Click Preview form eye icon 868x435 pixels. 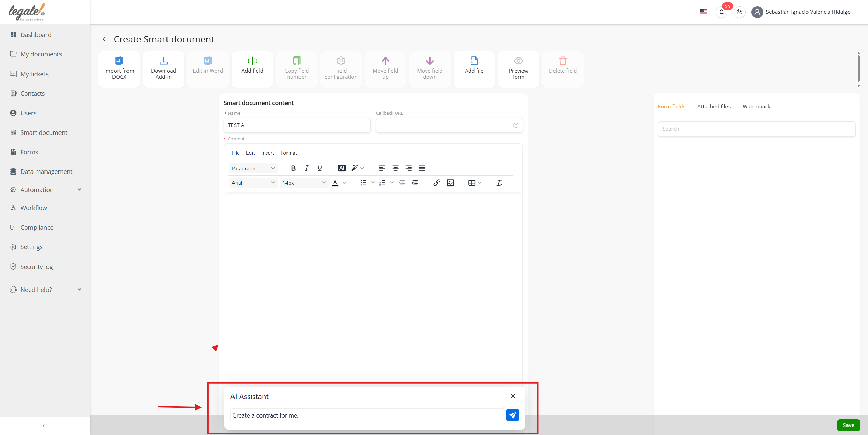tap(518, 61)
